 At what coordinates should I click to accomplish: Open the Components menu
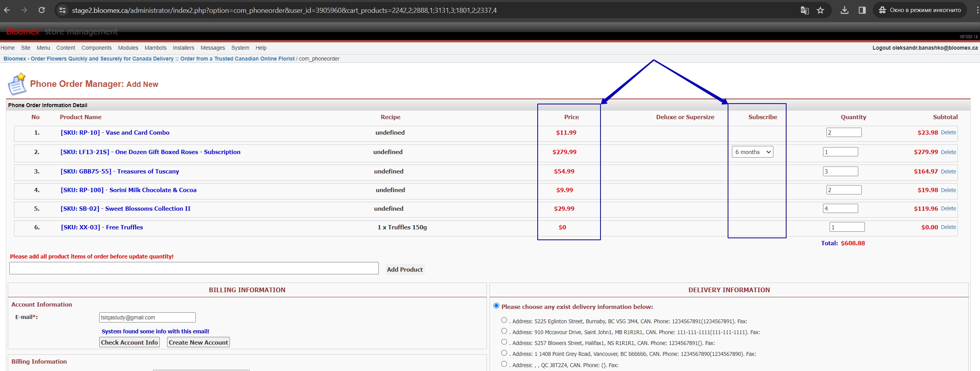tap(97, 48)
